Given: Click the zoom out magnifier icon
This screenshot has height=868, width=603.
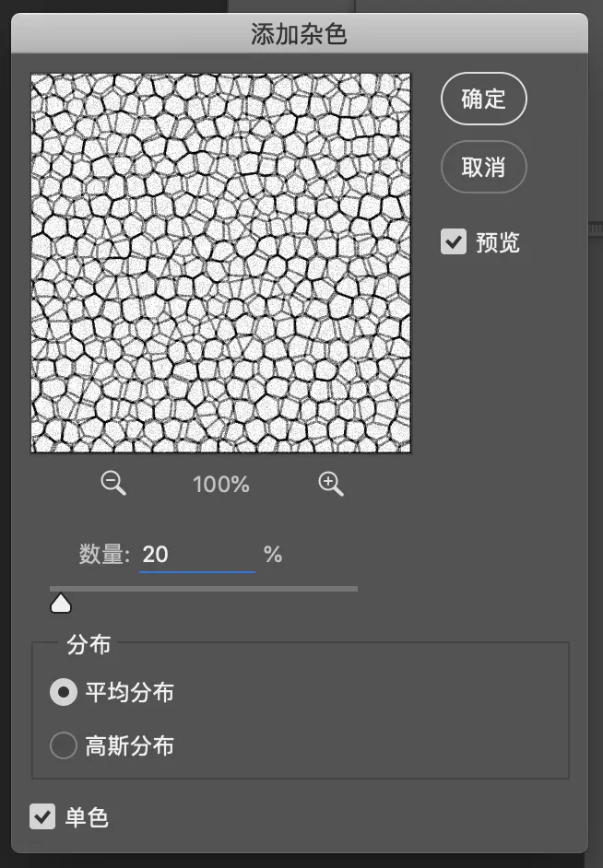Looking at the screenshot, I should [113, 483].
